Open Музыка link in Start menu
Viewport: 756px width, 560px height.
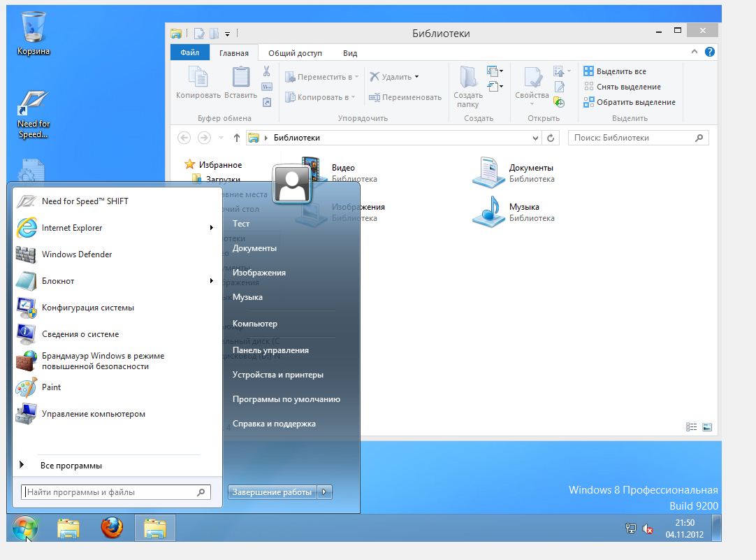[247, 297]
